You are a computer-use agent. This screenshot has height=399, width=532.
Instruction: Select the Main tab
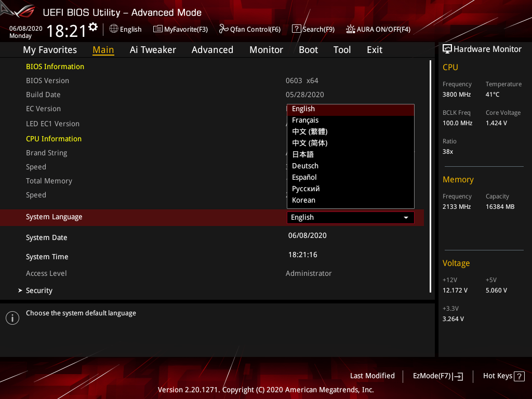tap(103, 50)
